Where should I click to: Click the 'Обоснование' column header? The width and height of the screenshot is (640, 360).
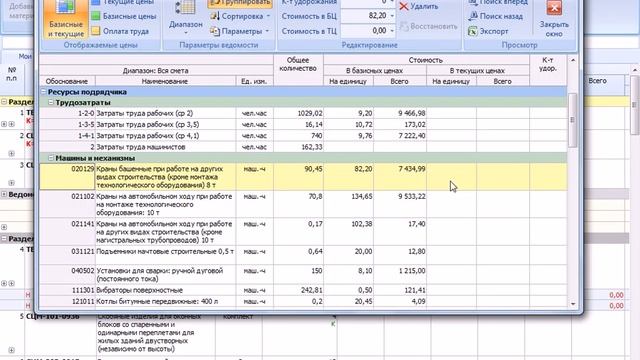[x=67, y=81]
